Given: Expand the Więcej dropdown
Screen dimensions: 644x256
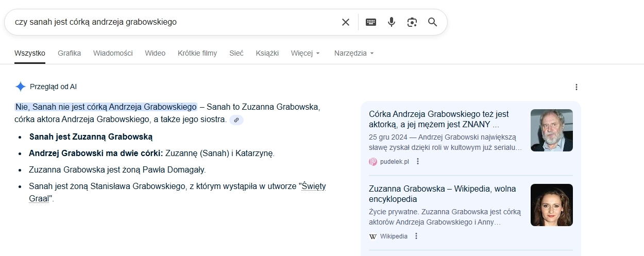Looking at the screenshot, I should [305, 53].
